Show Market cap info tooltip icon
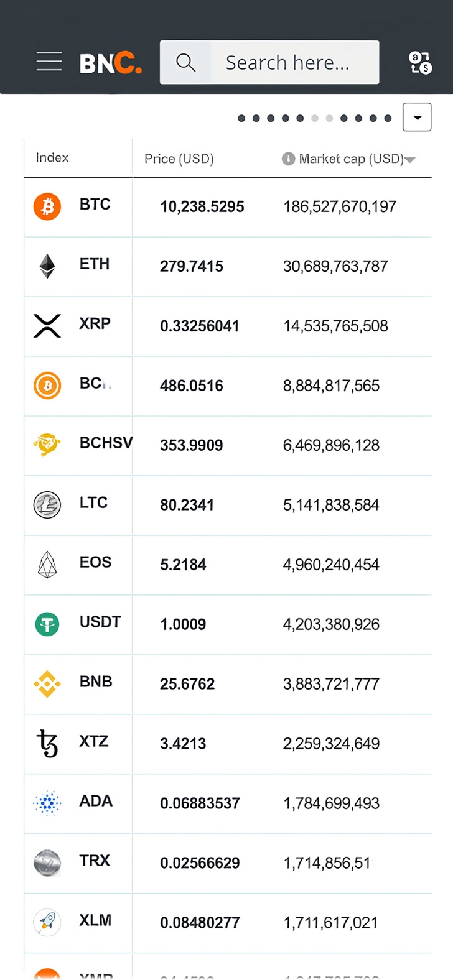Image resolution: width=453 pixels, height=980 pixels. pyautogui.click(x=288, y=159)
